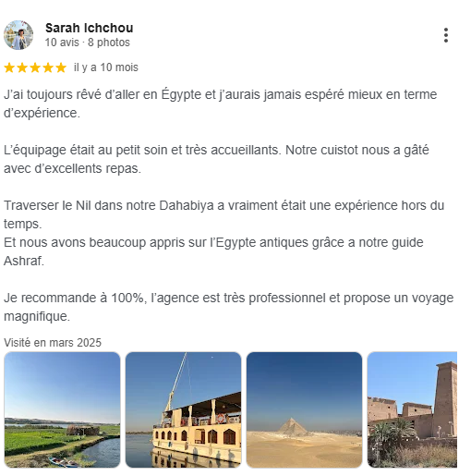Screen dimensions: 471x476
Task: Click the text mentioning guide Ashraf
Action: click(x=213, y=251)
